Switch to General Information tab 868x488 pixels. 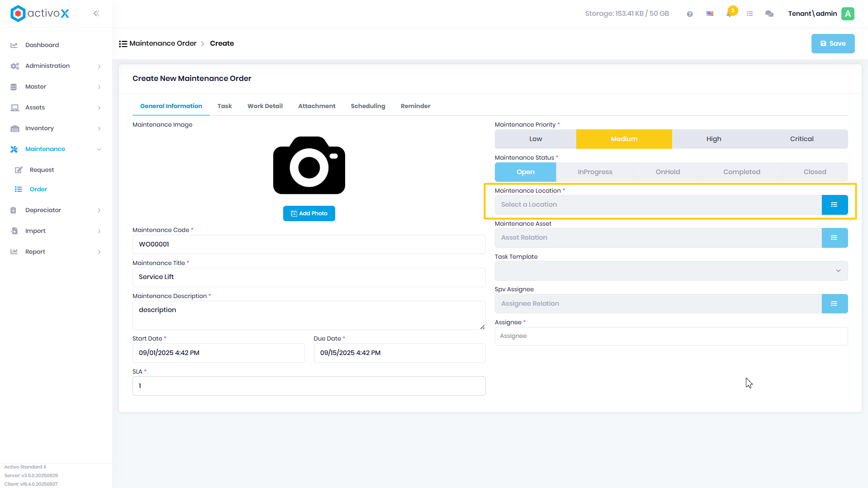click(171, 106)
